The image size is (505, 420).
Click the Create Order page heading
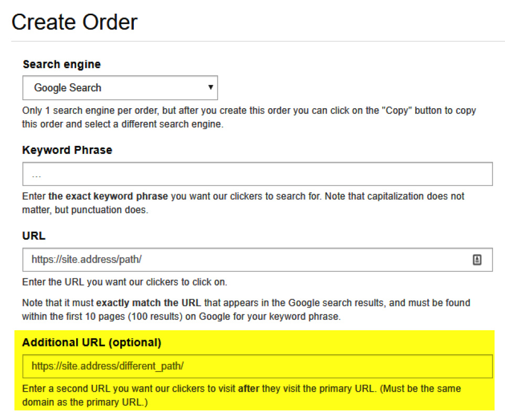[x=75, y=22]
